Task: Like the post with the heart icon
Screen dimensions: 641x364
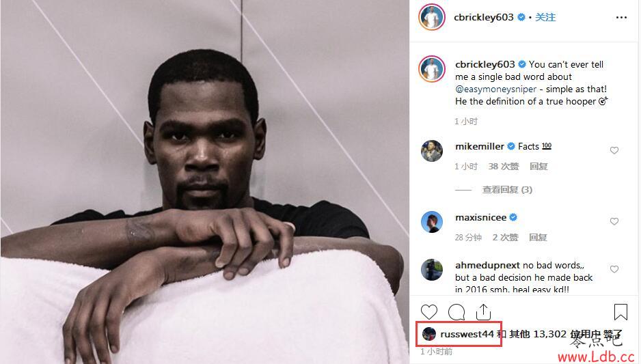Action: pos(429,312)
